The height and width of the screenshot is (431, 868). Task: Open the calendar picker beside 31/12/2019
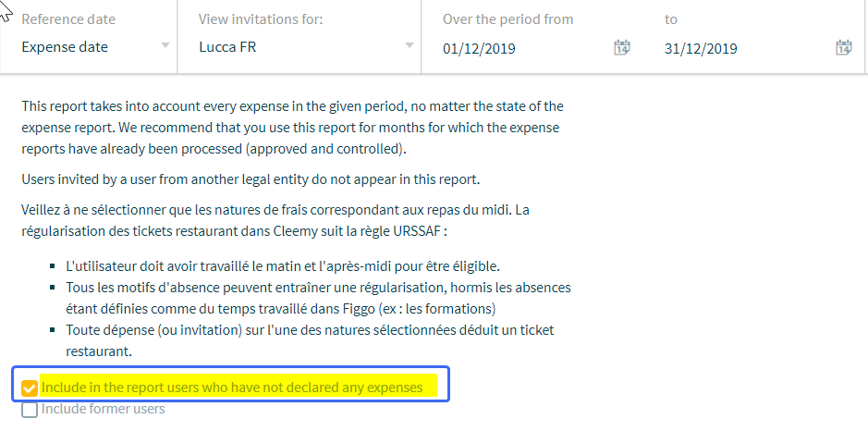click(x=843, y=48)
